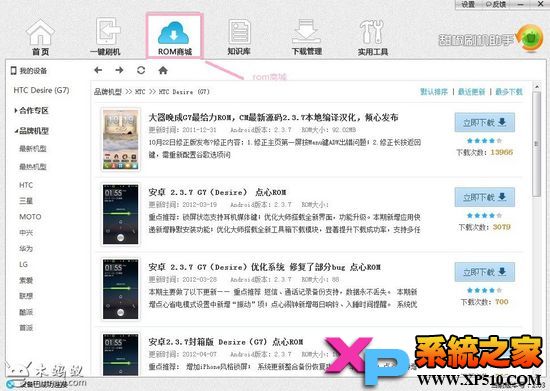
Task: Choose the LG brand in sidebar
Action: click(x=23, y=264)
